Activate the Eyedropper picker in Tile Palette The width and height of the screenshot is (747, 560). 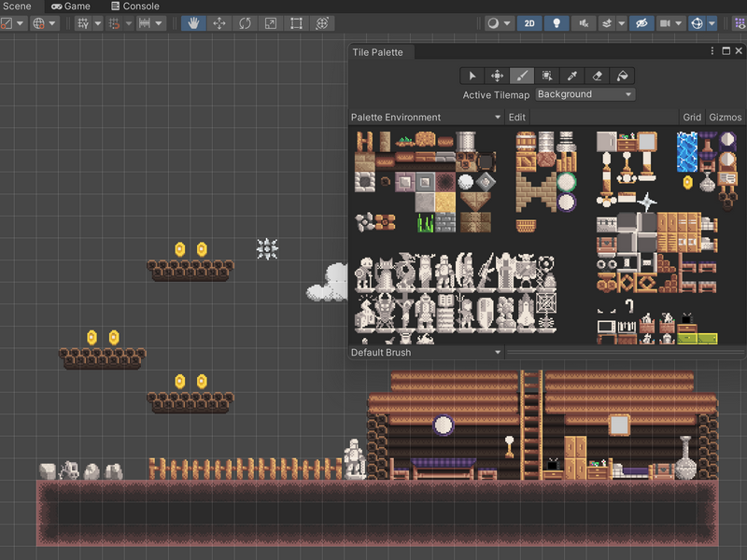click(571, 76)
